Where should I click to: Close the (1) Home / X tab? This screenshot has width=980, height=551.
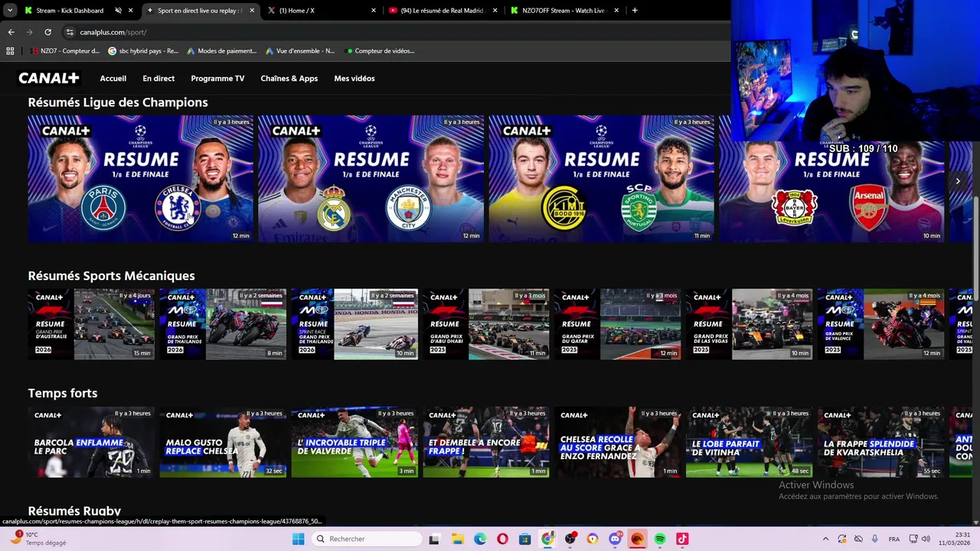[x=374, y=11]
